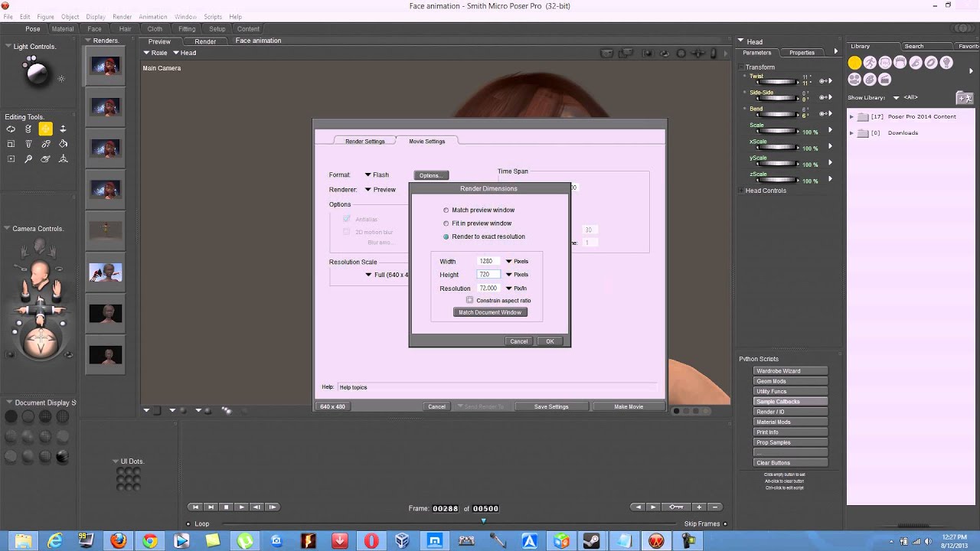This screenshot has width=980, height=551.
Task: Open the Animation menu
Action: pos(152,16)
